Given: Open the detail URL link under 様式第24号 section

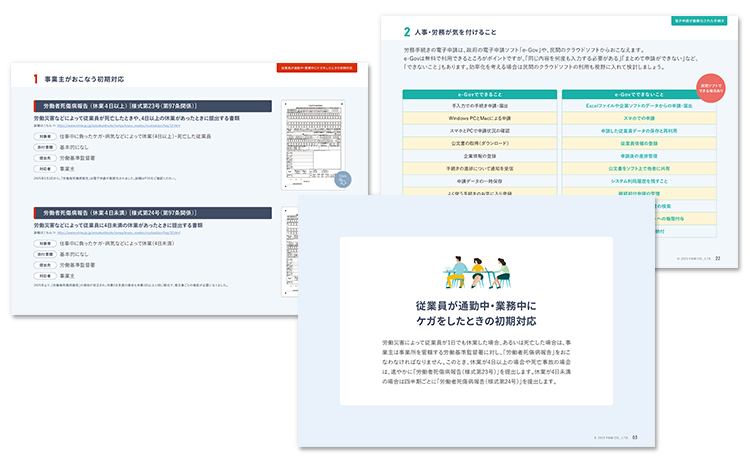Looking at the screenshot, I should 118,233.
